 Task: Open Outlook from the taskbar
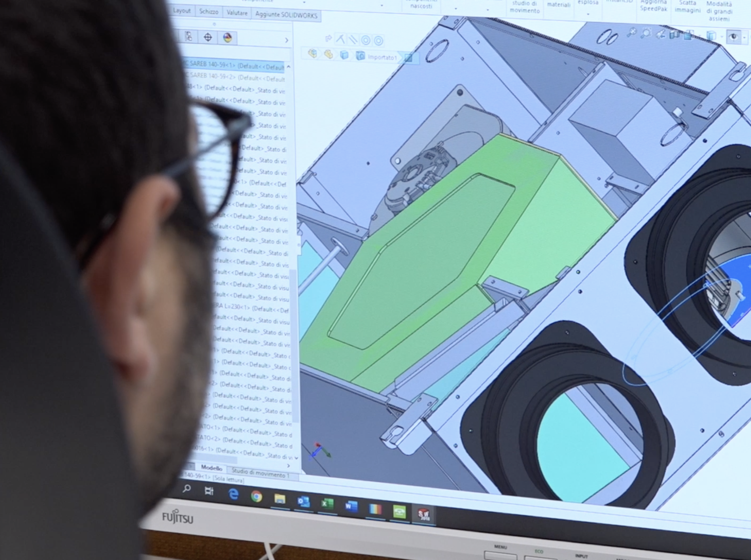[303, 502]
